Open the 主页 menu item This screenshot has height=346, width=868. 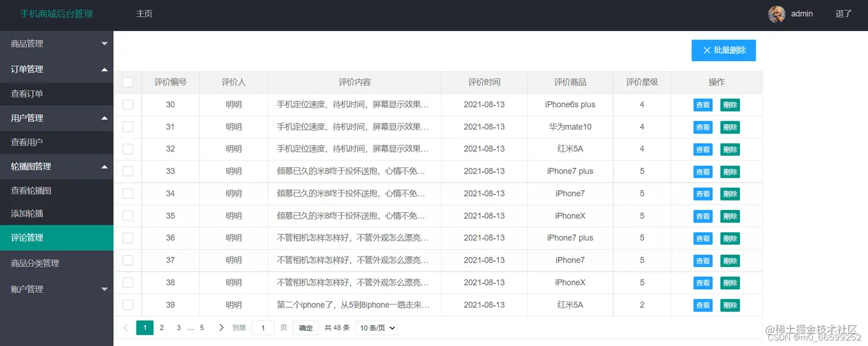(x=144, y=13)
